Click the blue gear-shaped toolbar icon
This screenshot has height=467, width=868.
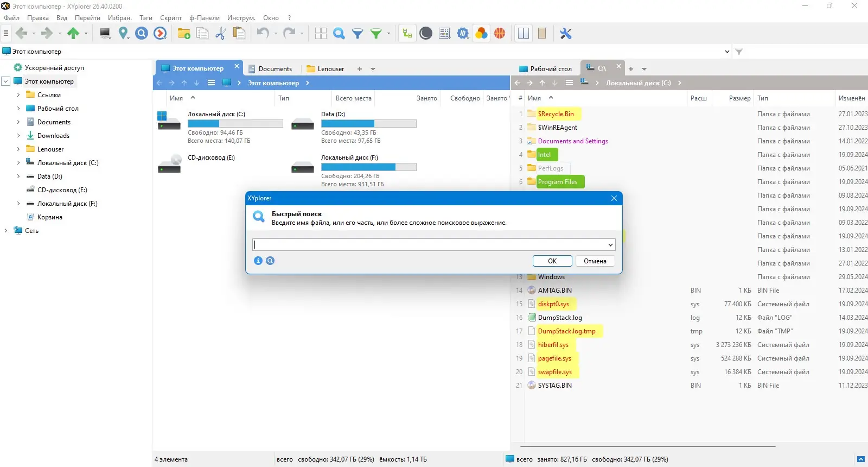click(463, 34)
